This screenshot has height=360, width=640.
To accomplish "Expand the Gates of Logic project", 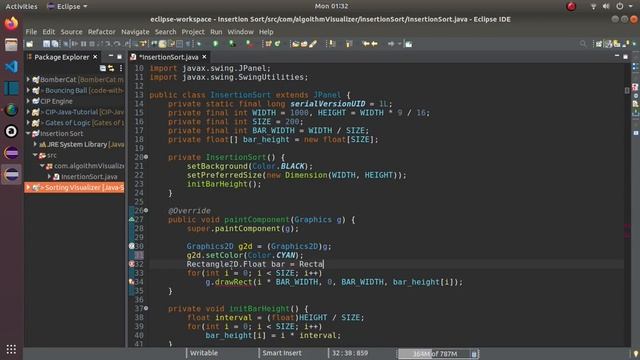I will pyautogui.click(x=28, y=122).
